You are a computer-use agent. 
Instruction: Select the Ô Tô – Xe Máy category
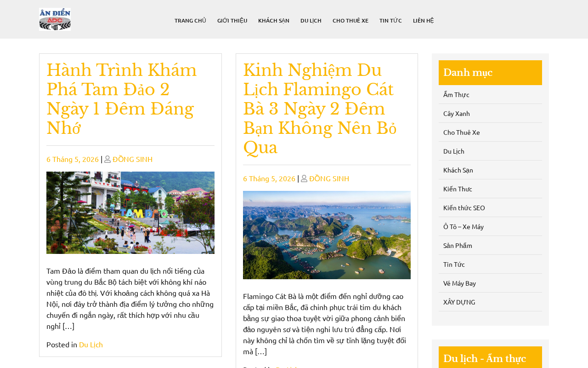464,226
